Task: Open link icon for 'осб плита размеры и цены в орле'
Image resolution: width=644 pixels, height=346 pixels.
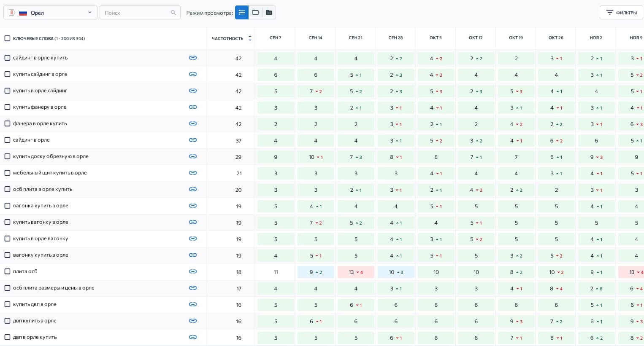Action: pos(193,288)
